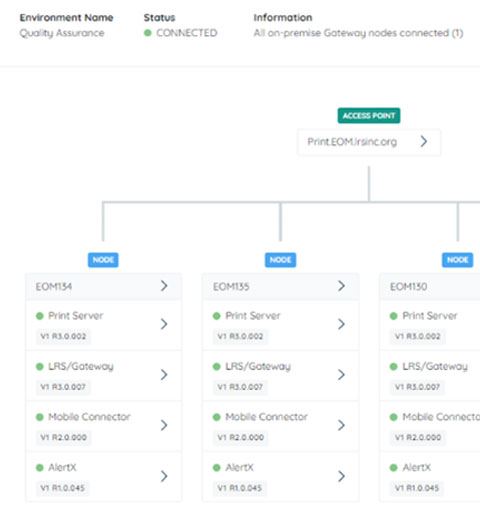The image size is (480, 527).
Task: Click version V1 R1.0.045 tag in EOM130
Action: [417, 488]
